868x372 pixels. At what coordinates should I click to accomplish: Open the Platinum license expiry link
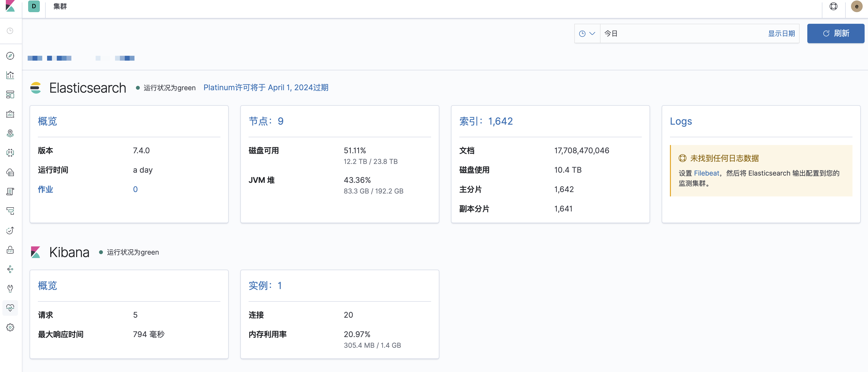click(x=266, y=88)
